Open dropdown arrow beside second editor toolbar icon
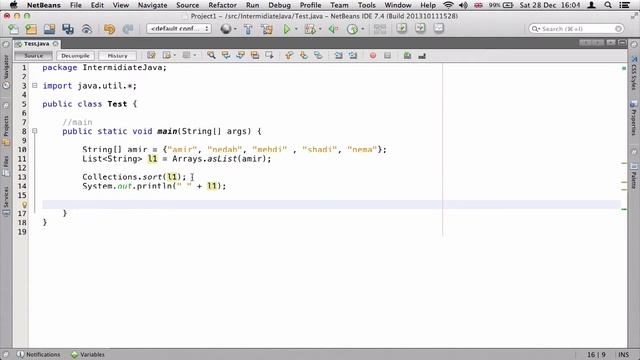This screenshot has height=360, width=640. (175, 56)
